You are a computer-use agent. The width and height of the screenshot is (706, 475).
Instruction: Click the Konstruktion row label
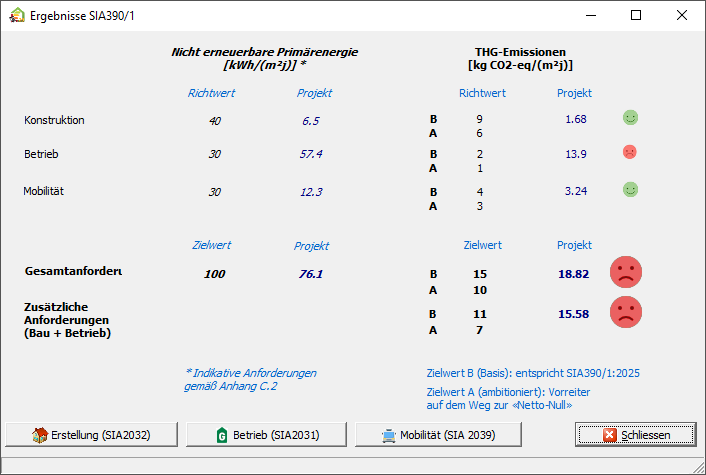pyautogui.click(x=54, y=120)
